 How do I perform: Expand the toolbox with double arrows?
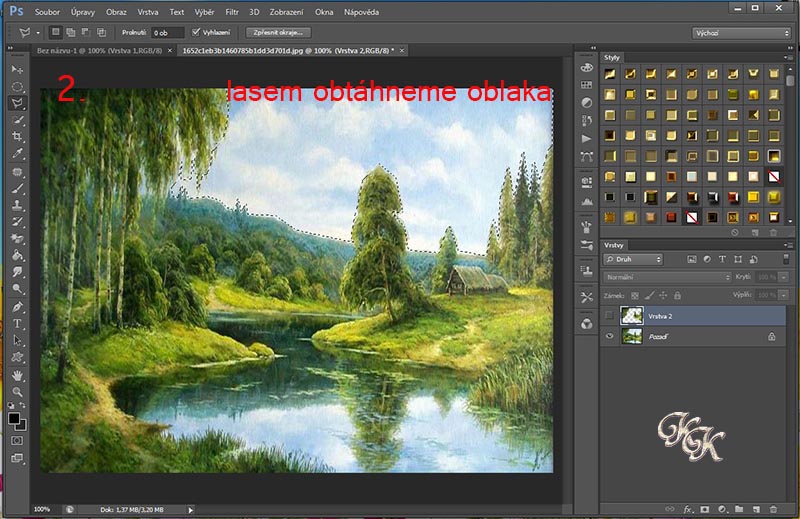point(10,48)
